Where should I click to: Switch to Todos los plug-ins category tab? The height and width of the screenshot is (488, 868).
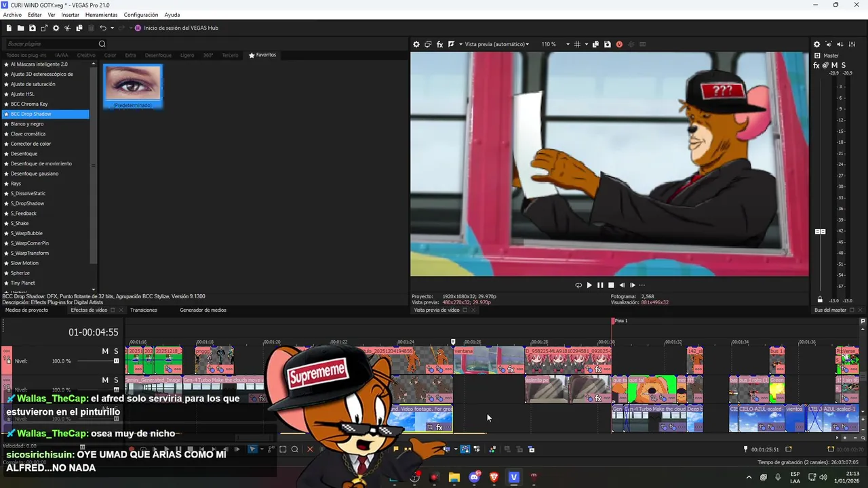tap(26, 55)
